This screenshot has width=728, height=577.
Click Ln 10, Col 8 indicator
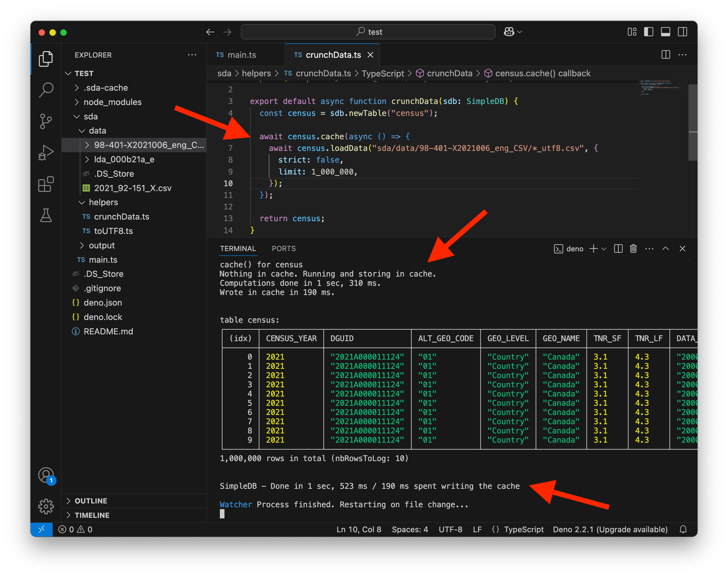[x=359, y=529]
